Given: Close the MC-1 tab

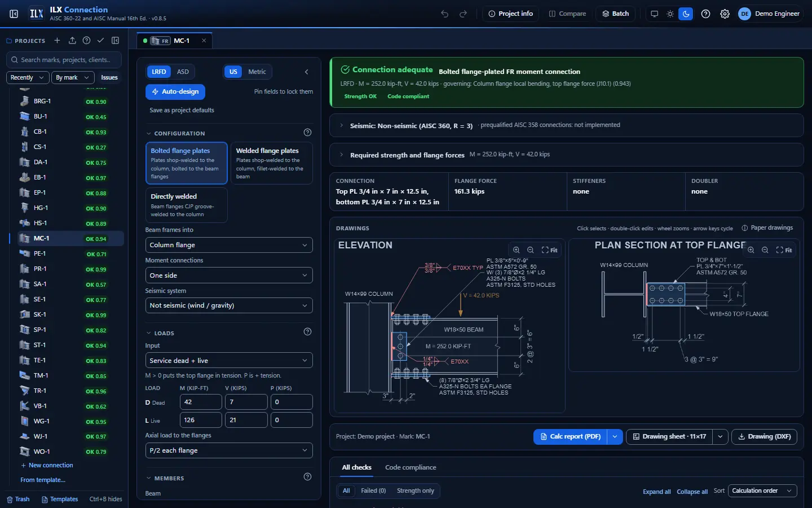Looking at the screenshot, I should click(204, 41).
